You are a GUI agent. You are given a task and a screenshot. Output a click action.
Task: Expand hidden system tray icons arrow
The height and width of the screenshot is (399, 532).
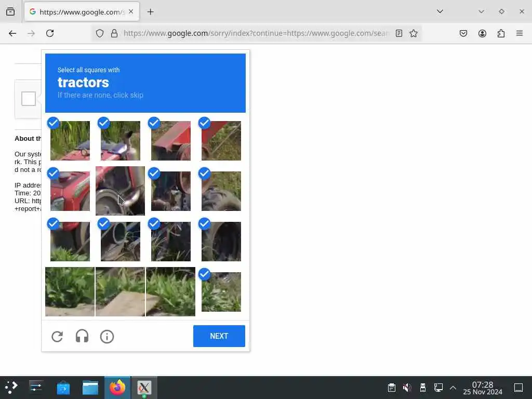click(453, 388)
